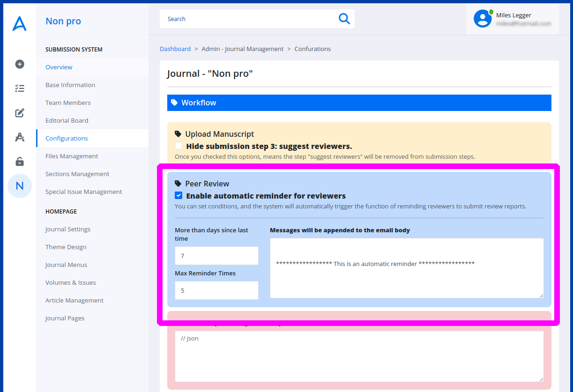Go to Team Members in sidebar

pyautogui.click(x=68, y=103)
